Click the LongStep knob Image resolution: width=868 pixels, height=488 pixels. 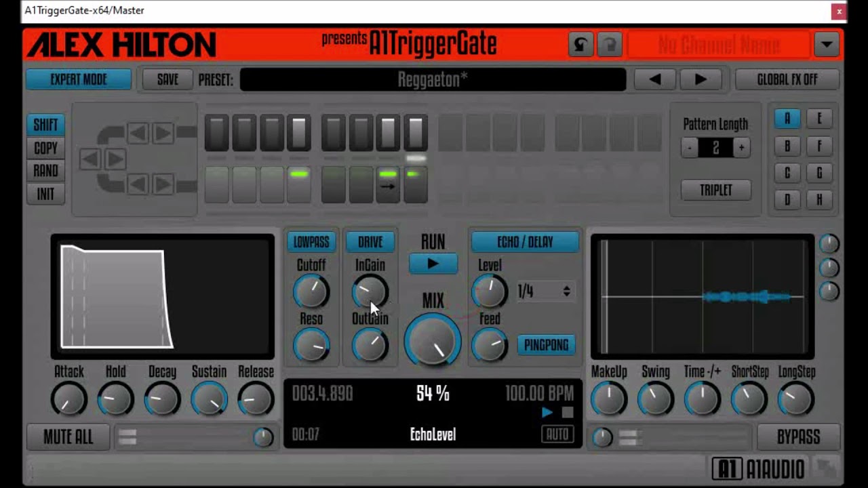click(796, 400)
